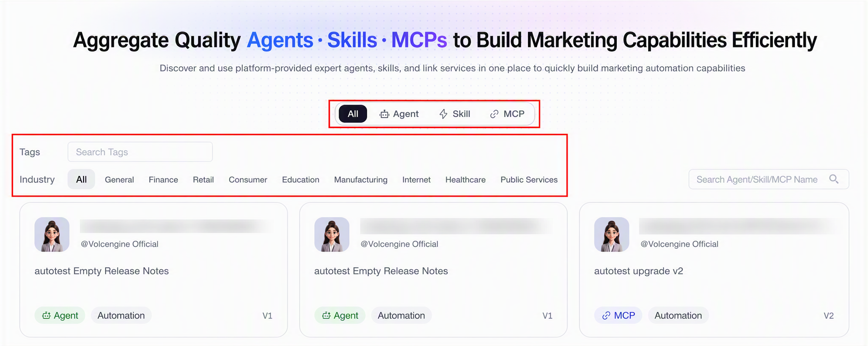Viewport: 868px width, 346px height.
Task: Select the All industry filter
Action: (x=81, y=179)
